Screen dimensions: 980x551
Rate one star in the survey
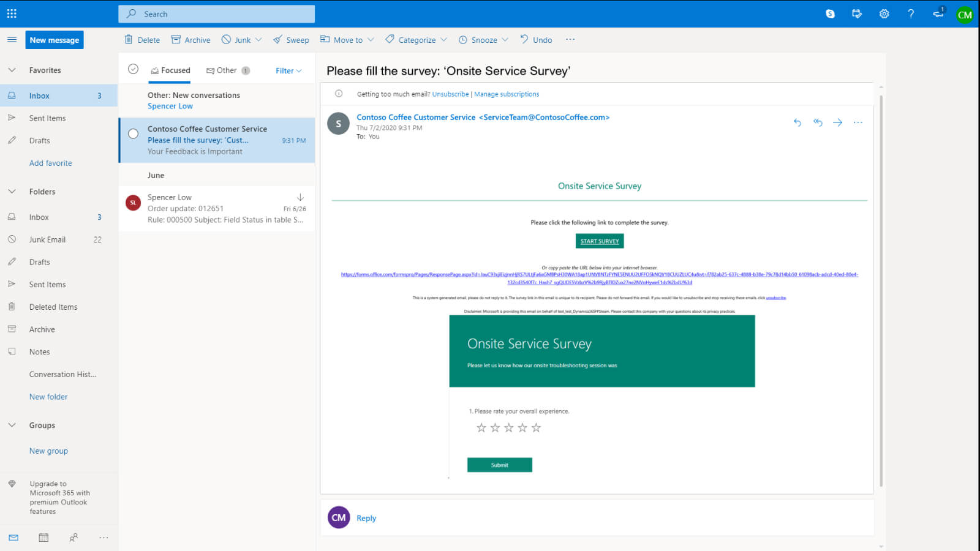481,428
